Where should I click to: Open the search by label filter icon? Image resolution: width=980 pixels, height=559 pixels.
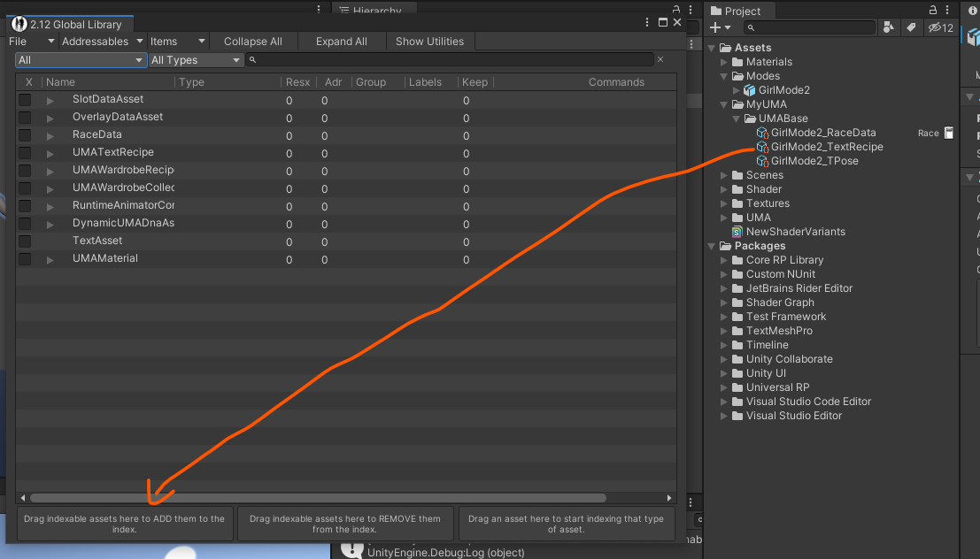[911, 27]
